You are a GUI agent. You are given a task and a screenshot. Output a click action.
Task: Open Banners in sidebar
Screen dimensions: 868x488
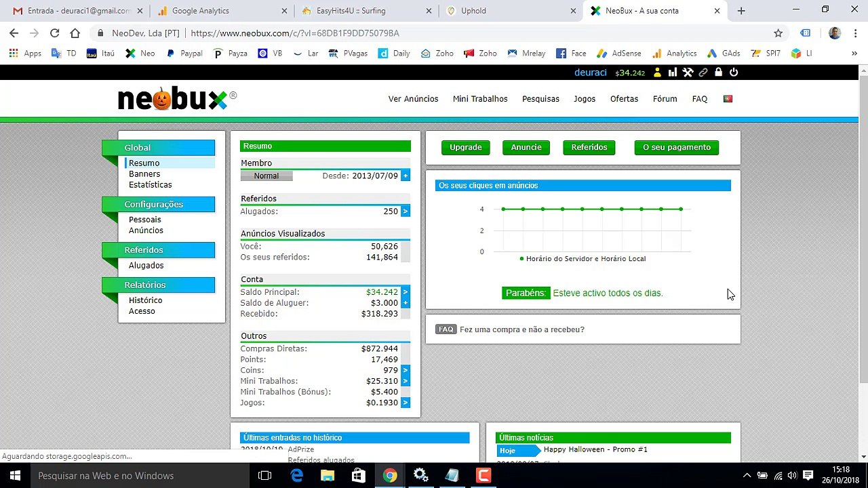(144, 174)
